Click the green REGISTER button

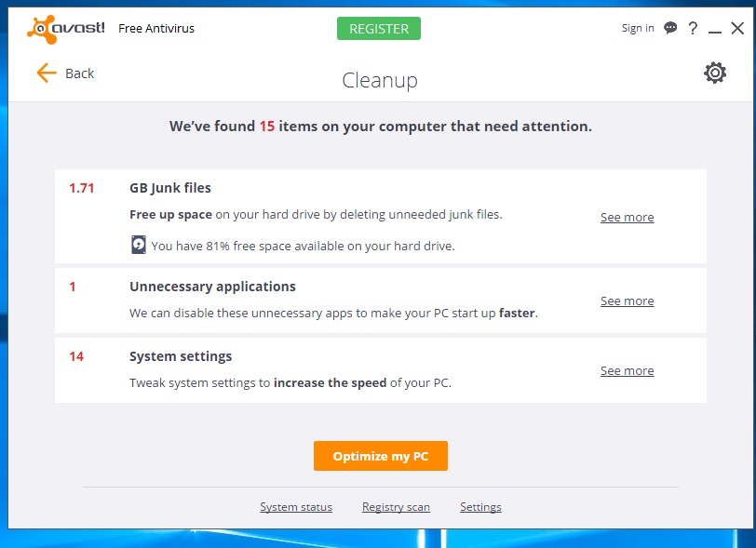tap(379, 29)
